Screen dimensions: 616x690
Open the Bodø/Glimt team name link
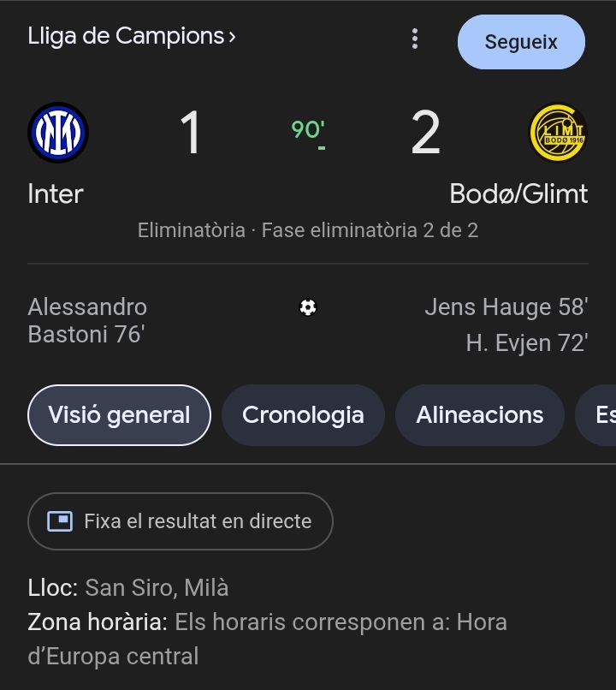pyautogui.click(x=518, y=194)
